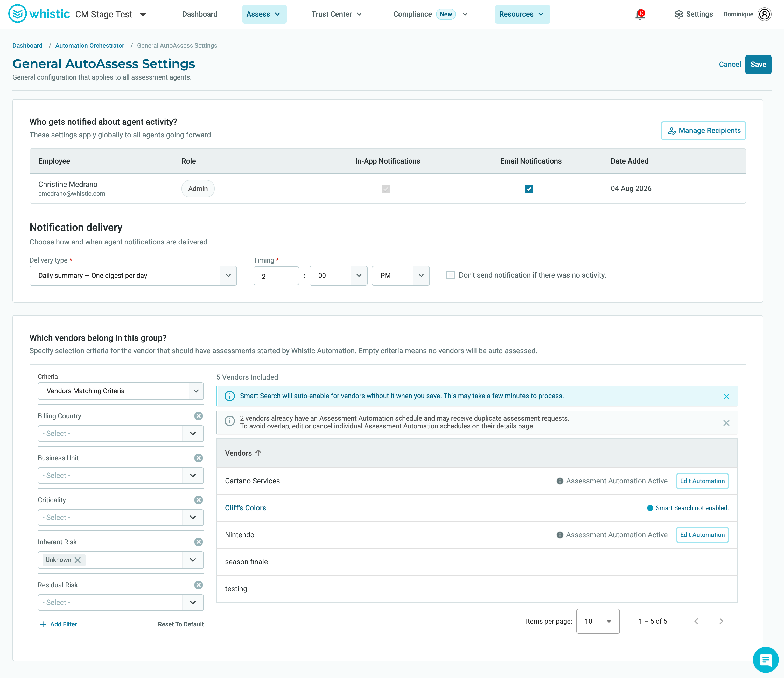784x678 pixels.
Task: Click the Whistic logo
Action: tap(39, 14)
